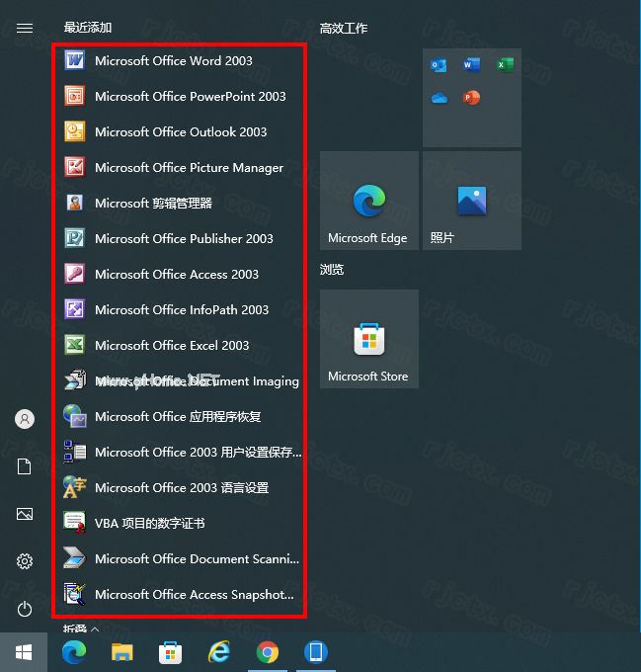Open Microsoft Store from the taskbar

(170, 652)
